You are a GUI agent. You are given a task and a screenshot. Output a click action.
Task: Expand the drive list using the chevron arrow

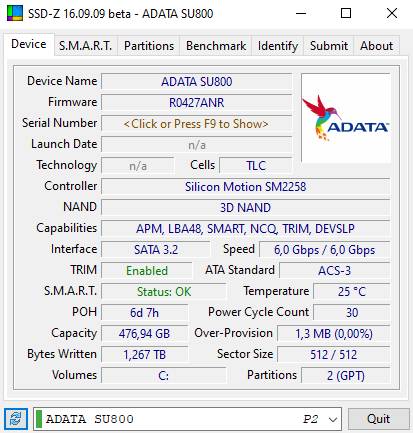(x=333, y=419)
